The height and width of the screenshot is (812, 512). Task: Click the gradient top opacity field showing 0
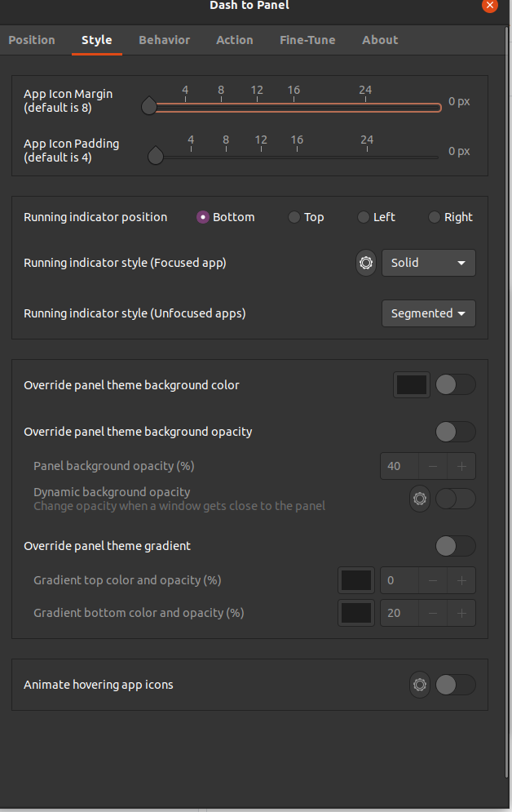point(399,580)
